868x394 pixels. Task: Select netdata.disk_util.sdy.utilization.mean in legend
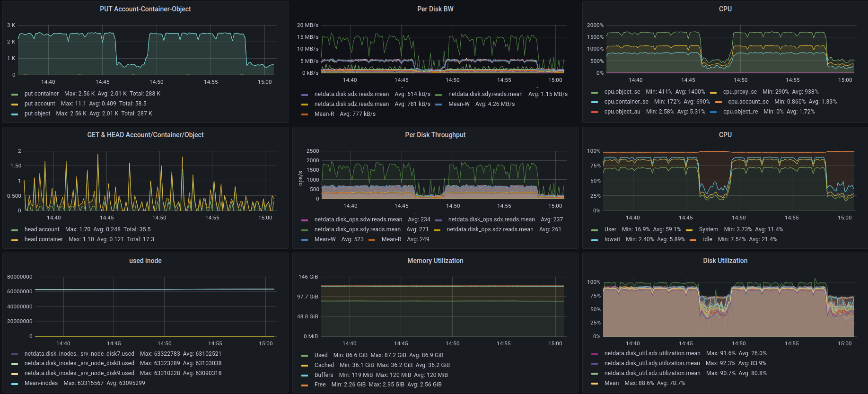pos(652,363)
